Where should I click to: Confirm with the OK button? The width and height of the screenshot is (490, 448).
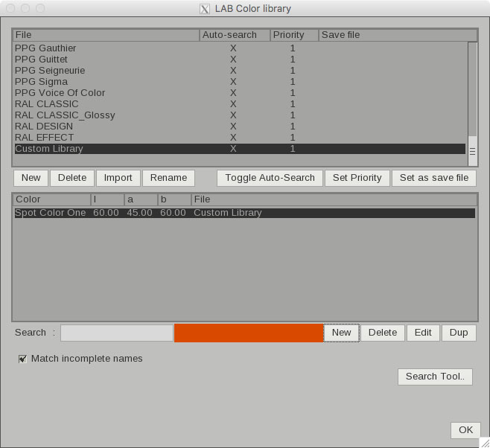pyautogui.click(x=465, y=430)
